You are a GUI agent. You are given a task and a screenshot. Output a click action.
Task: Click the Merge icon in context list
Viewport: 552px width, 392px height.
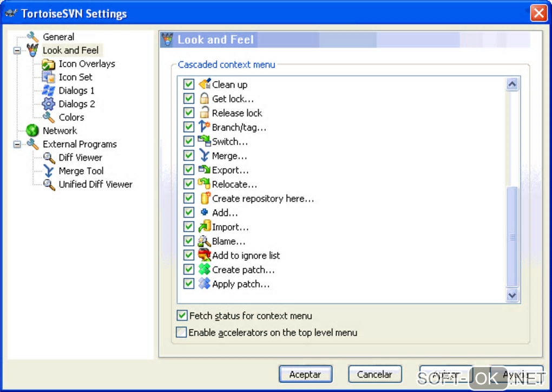point(204,155)
